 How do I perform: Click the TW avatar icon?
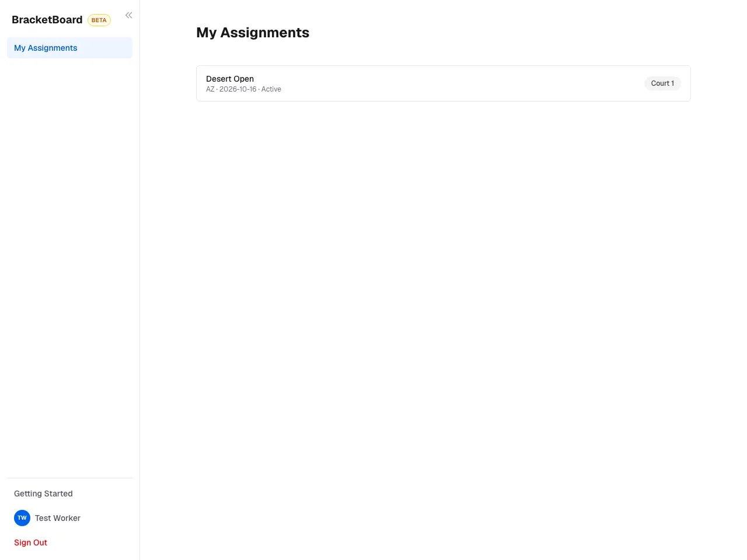[22, 518]
